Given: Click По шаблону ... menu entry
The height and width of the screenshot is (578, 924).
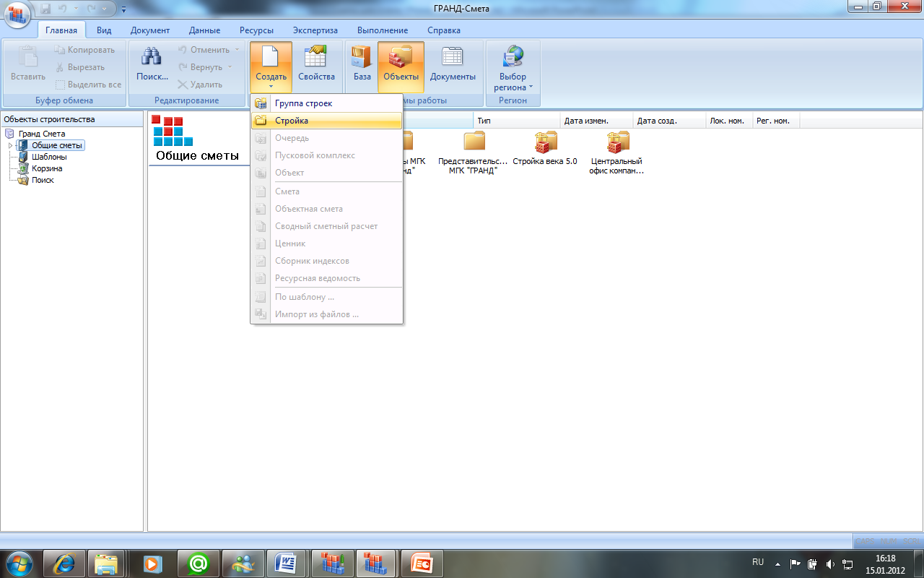Looking at the screenshot, I should pos(326,297).
